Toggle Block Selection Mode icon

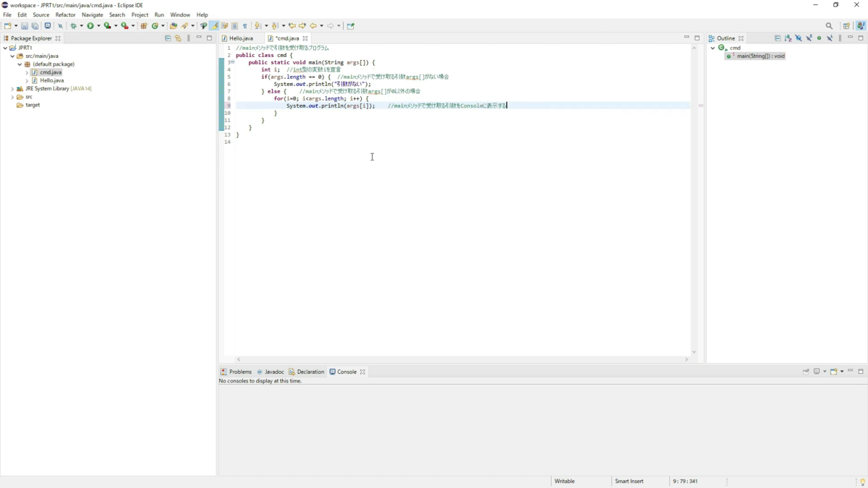point(234,26)
